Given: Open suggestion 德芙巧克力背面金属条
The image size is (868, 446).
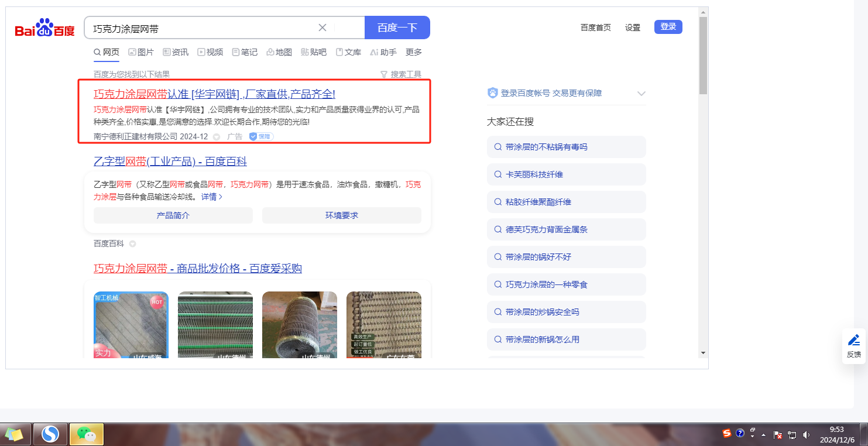Looking at the screenshot, I should click(567, 229).
